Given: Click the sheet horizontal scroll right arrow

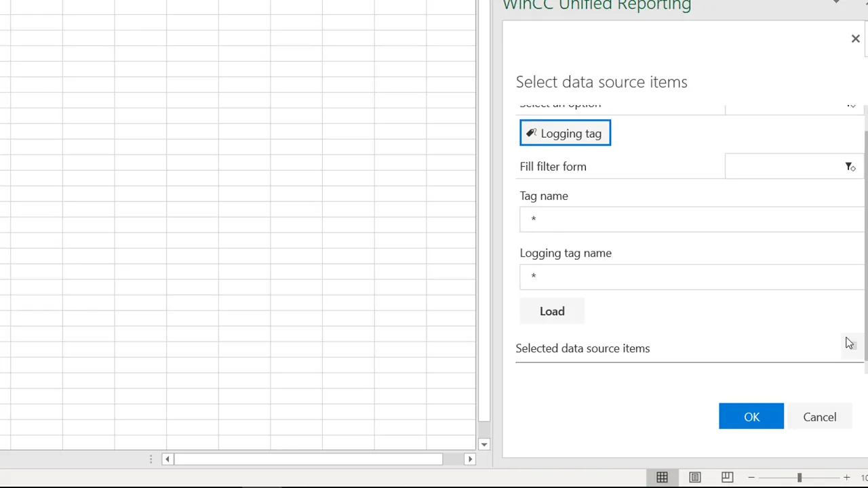Looking at the screenshot, I should 469,459.
